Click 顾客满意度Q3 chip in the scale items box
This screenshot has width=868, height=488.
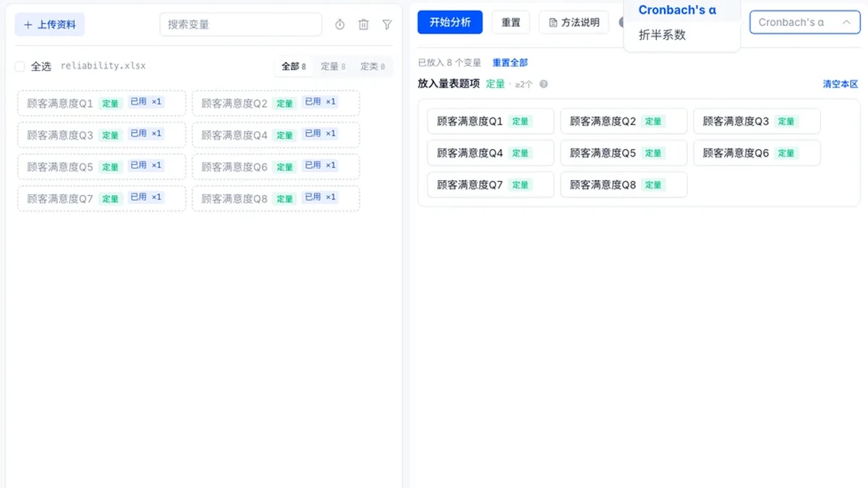757,121
